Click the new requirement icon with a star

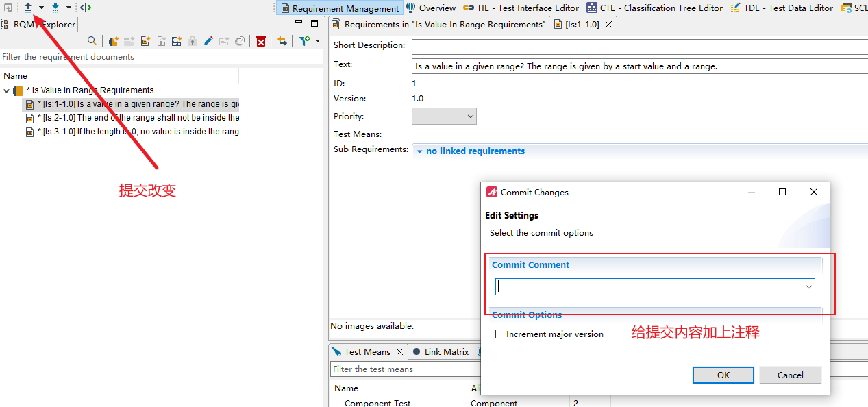coord(145,41)
